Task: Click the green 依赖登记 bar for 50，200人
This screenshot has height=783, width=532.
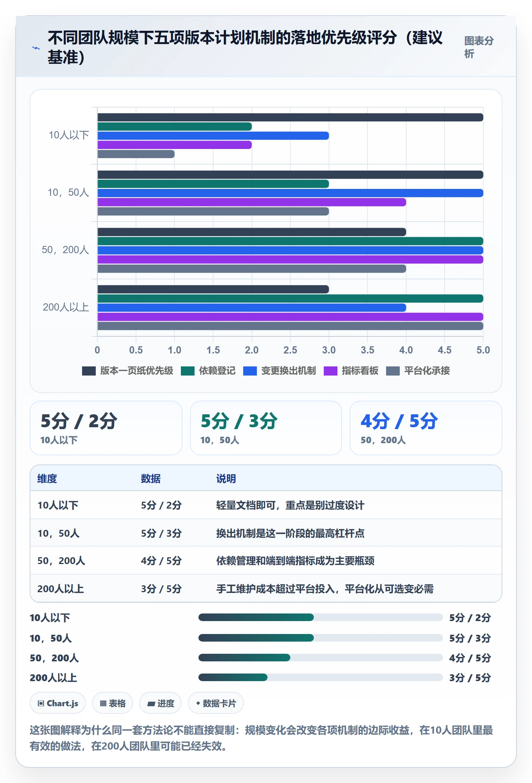Action: 290,241
